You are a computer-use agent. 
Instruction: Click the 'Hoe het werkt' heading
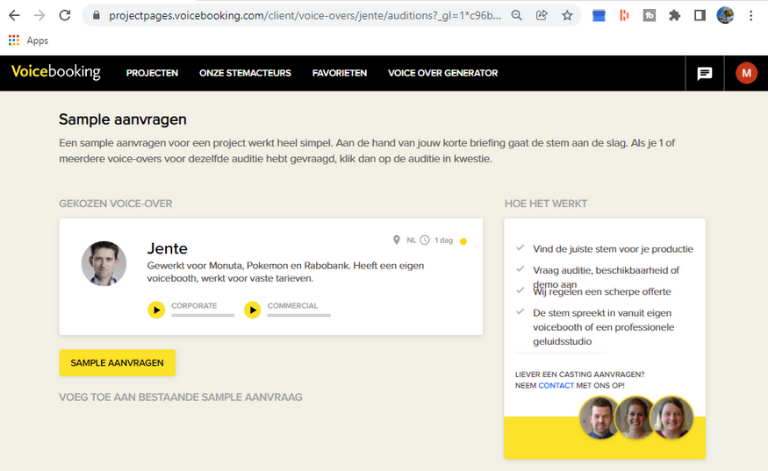click(546, 204)
